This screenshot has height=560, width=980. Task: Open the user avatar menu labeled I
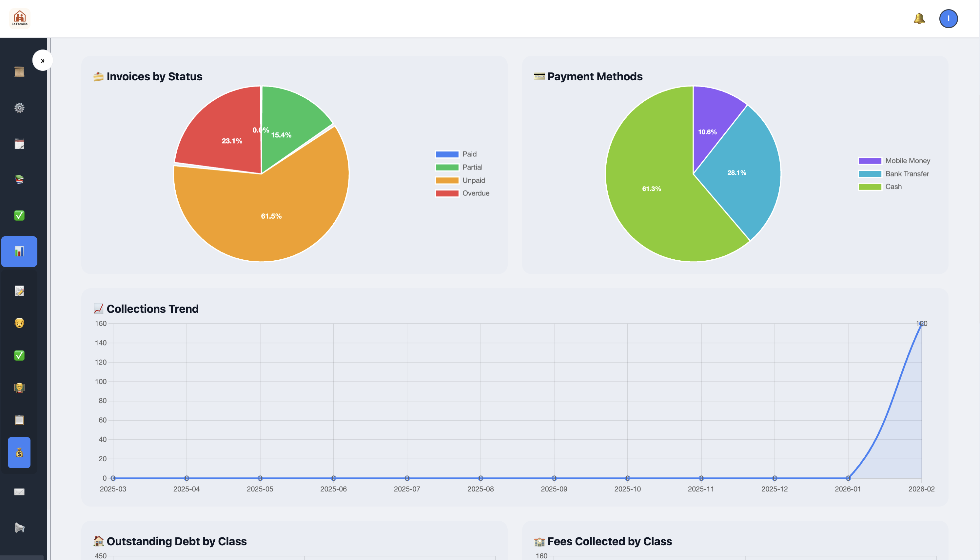[x=948, y=18]
